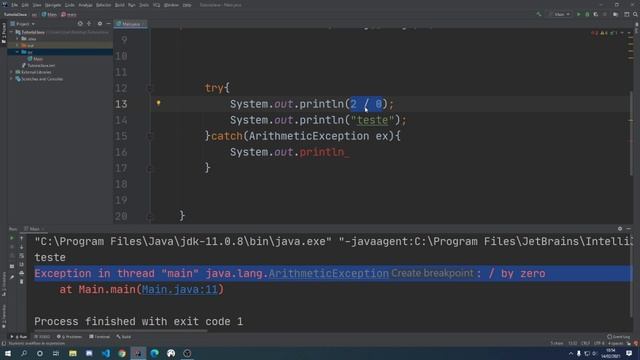Open the Run menu
The width and height of the screenshot is (640, 360).
131,5
